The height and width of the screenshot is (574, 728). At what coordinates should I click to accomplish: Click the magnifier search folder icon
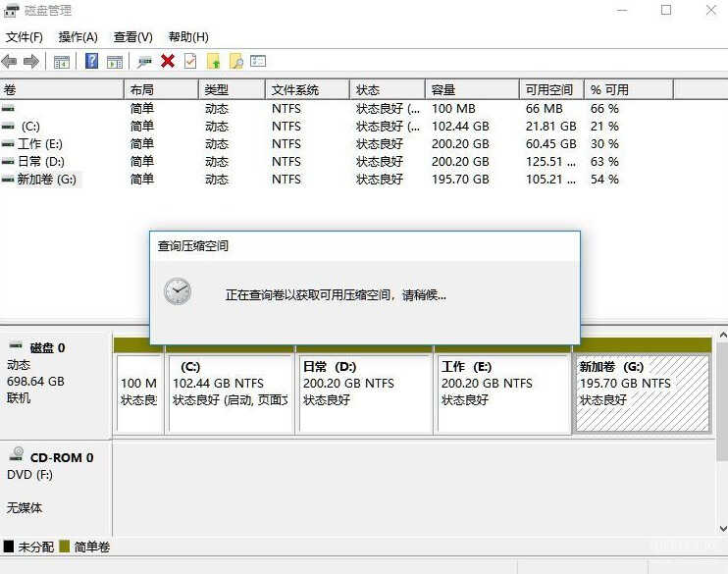(x=235, y=61)
